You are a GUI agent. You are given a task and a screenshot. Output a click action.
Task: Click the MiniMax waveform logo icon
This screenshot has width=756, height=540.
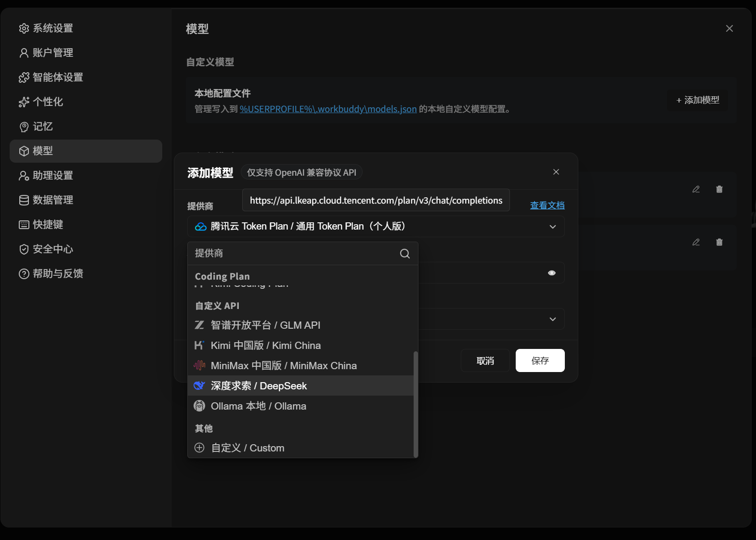[x=199, y=366]
